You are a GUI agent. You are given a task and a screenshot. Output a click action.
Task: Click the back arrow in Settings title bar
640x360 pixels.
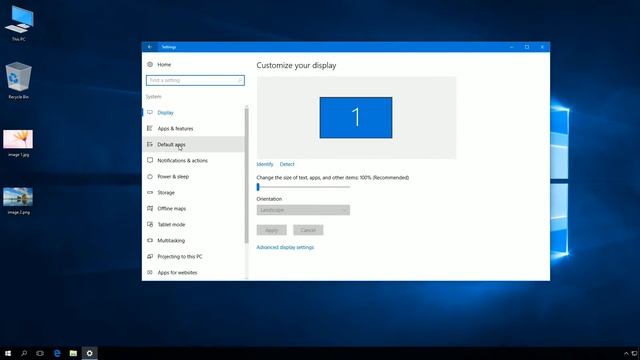click(150, 47)
